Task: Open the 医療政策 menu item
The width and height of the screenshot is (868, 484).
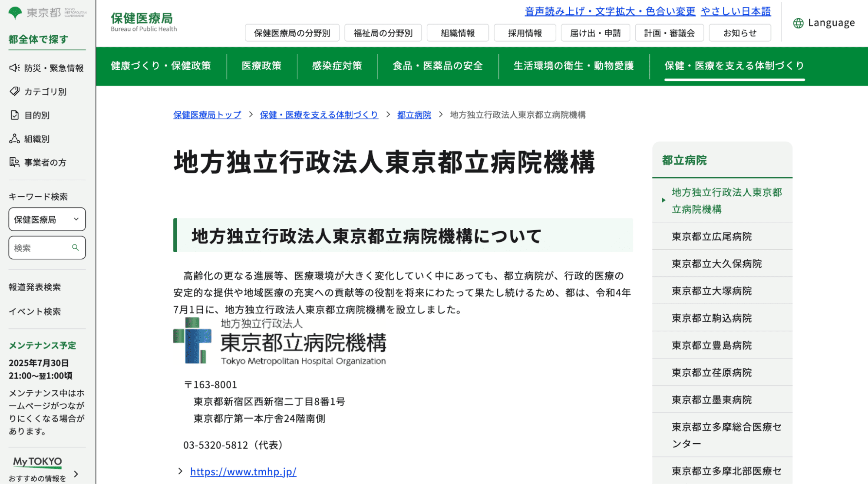Action: click(x=261, y=66)
